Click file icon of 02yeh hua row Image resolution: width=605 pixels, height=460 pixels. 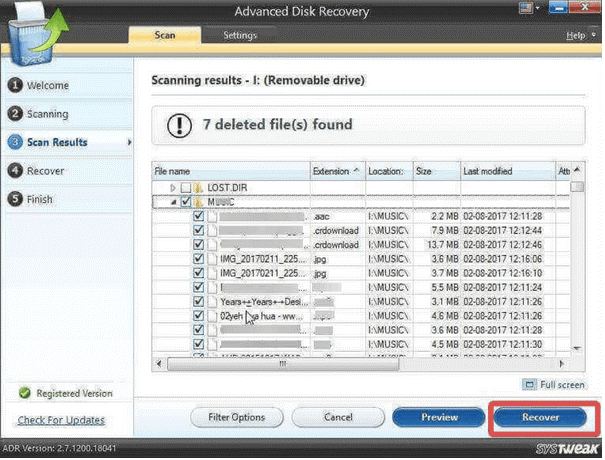coord(212,316)
